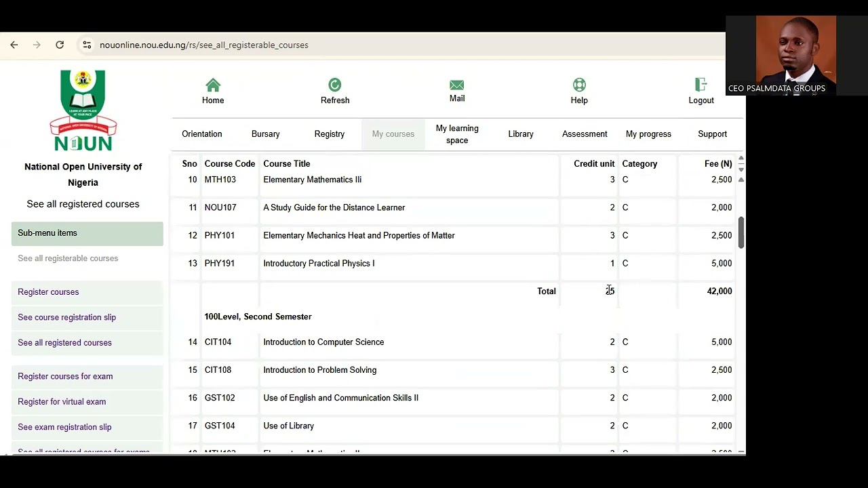
Task: Select the My courses menu
Action: (x=393, y=134)
